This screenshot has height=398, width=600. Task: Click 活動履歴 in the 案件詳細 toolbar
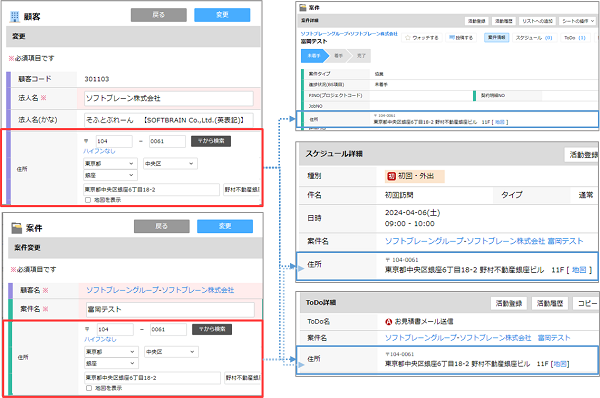[x=504, y=21]
